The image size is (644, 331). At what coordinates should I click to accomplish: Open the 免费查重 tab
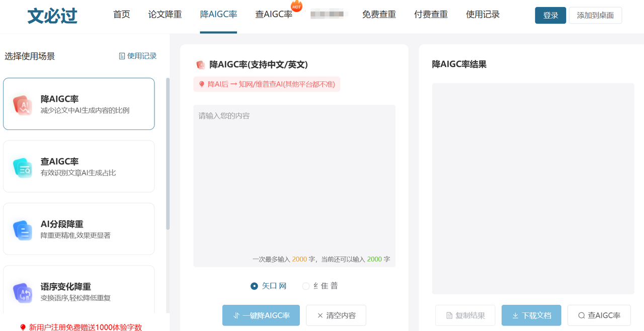(379, 15)
